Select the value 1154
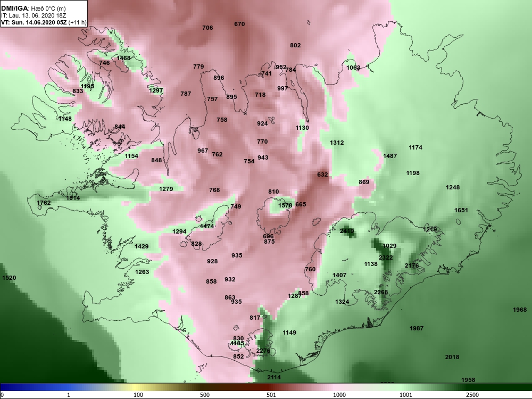Screen dimensions: 532x399 [x=131, y=156]
